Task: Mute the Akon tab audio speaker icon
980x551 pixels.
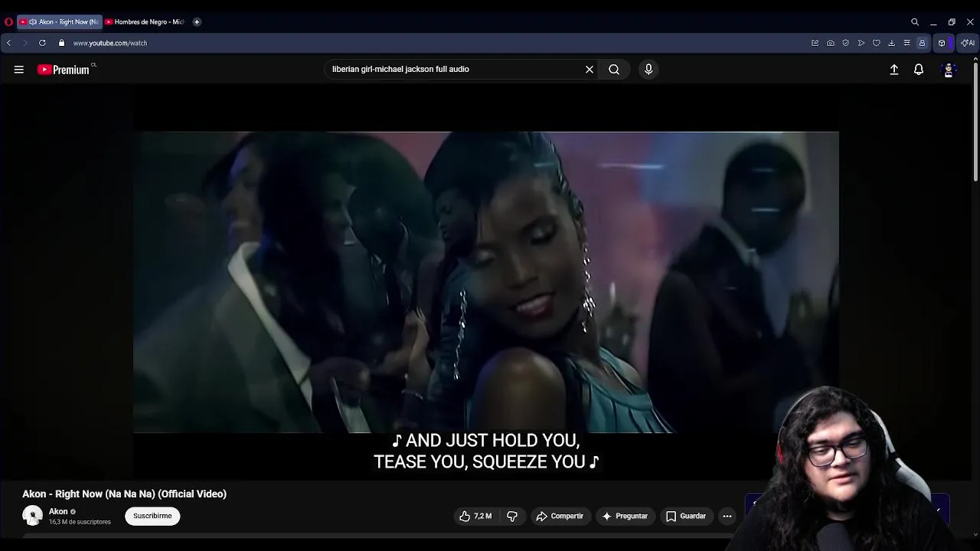Action: pyautogui.click(x=33, y=22)
